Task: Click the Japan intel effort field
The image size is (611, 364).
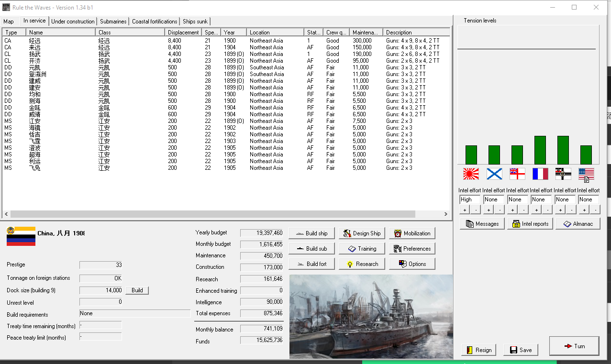Action: tap(469, 199)
